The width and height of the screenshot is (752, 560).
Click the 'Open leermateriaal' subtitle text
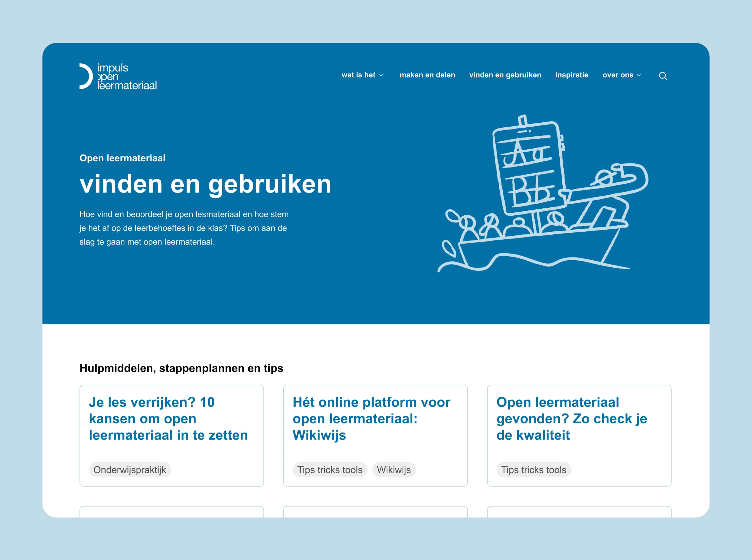122,158
